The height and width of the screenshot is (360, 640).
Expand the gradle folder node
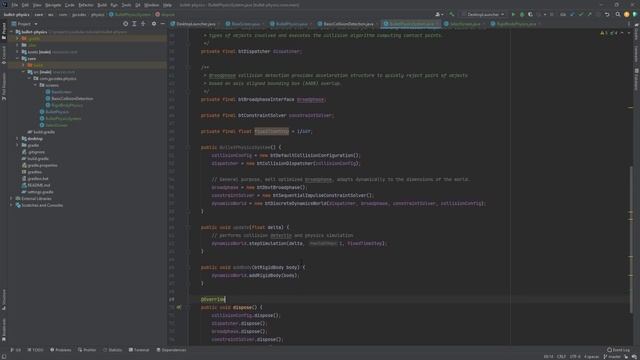(17, 145)
